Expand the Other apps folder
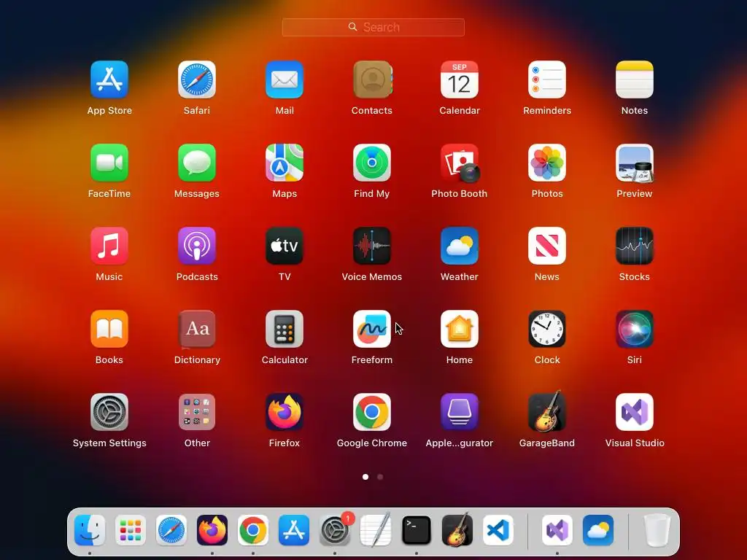The image size is (747, 560). click(197, 412)
